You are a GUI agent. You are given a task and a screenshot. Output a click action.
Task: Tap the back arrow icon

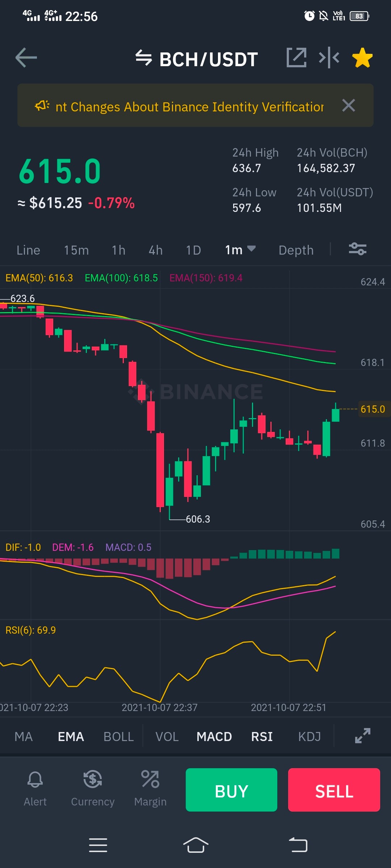point(26,58)
